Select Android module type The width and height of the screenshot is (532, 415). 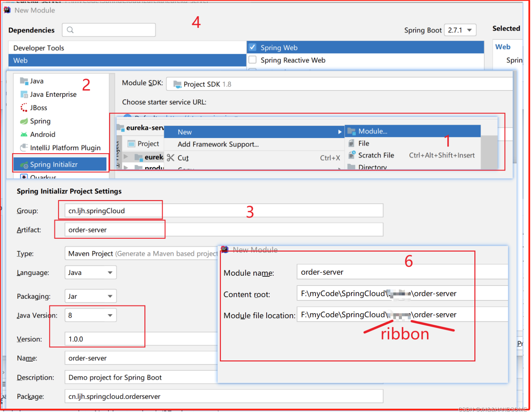[61, 135]
